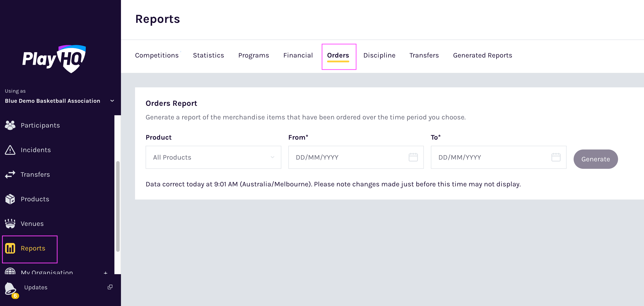Open the All Products dropdown
Image resolution: width=644 pixels, height=306 pixels.
[x=213, y=157]
